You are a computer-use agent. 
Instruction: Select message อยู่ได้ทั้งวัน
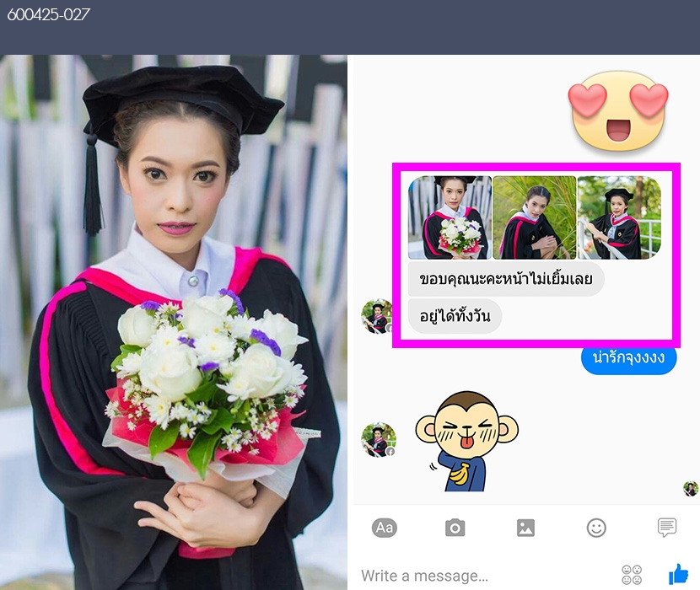(x=455, y=316)
